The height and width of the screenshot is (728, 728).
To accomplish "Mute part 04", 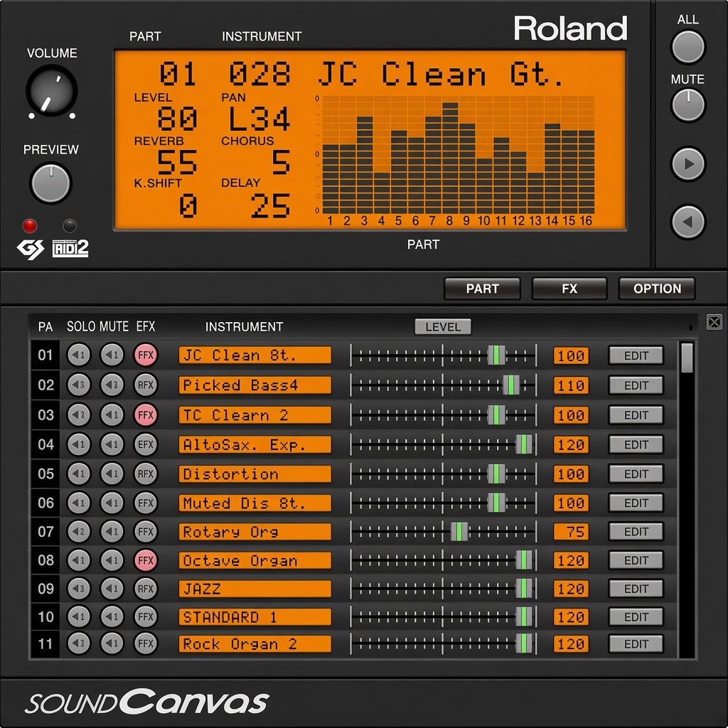I will [x=112, y=444].
